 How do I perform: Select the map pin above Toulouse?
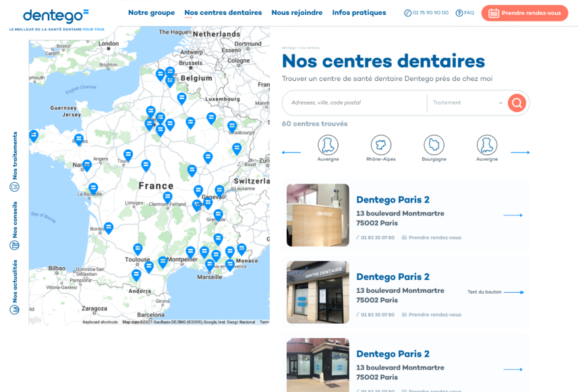138,249
